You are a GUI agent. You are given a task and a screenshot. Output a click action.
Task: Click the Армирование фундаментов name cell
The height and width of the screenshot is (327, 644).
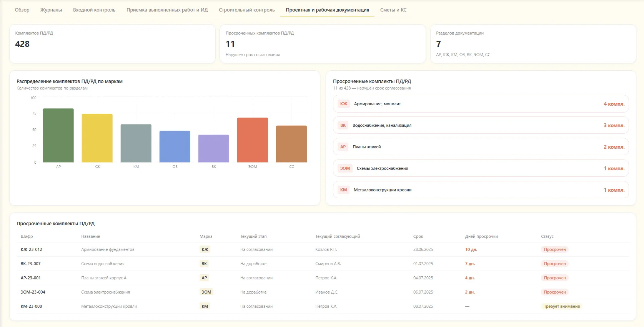coord(108,249)
